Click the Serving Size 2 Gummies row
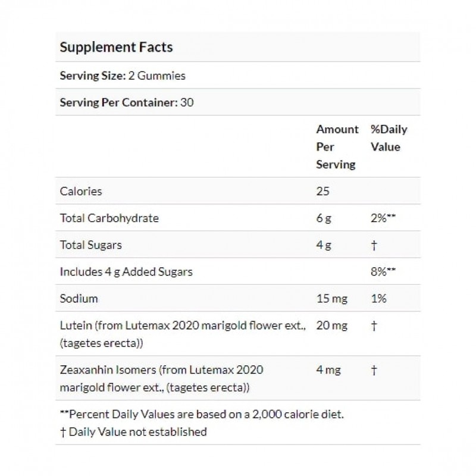Screen dimensions: 476x476 click(123, 76)
